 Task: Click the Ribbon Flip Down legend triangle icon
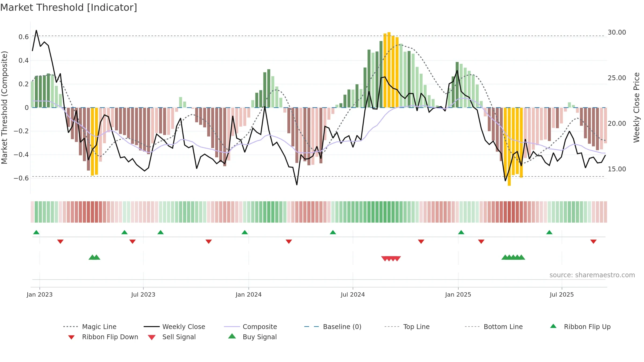pos(71,337)
